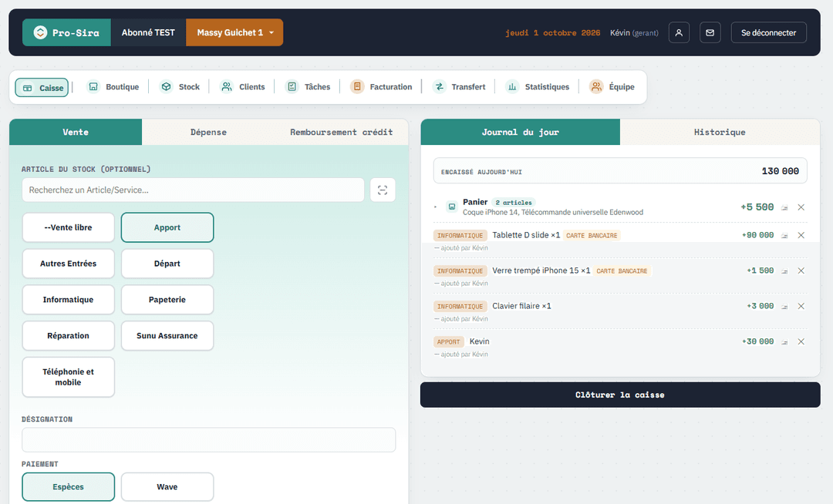This screenshot has width=833, height=504.
Task: Open the Facturation section
Action: coord(382,87)
